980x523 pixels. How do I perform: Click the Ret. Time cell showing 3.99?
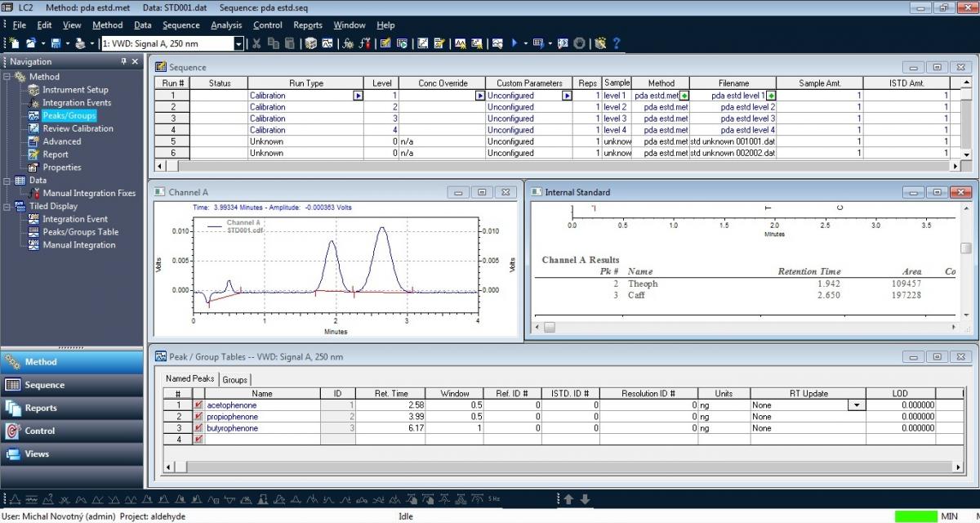tap(390, 417)
